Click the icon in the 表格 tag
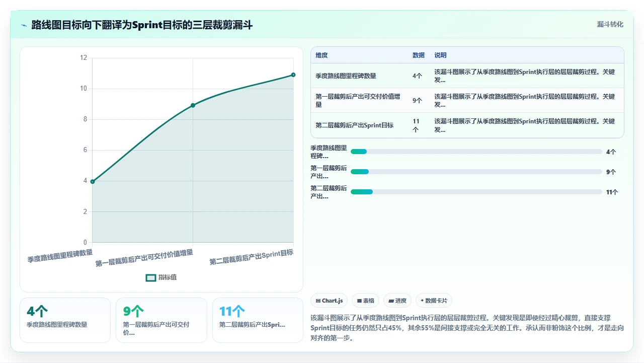 pyautogui.click(x=359, y=301)
